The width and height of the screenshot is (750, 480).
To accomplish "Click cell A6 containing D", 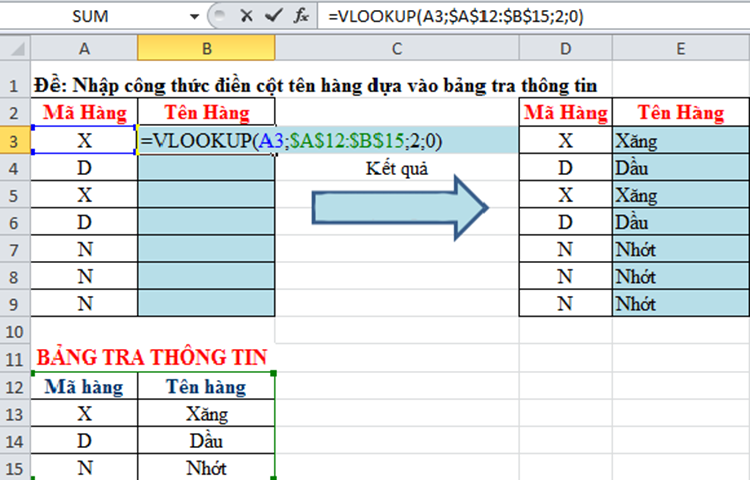I will (85, 222).
